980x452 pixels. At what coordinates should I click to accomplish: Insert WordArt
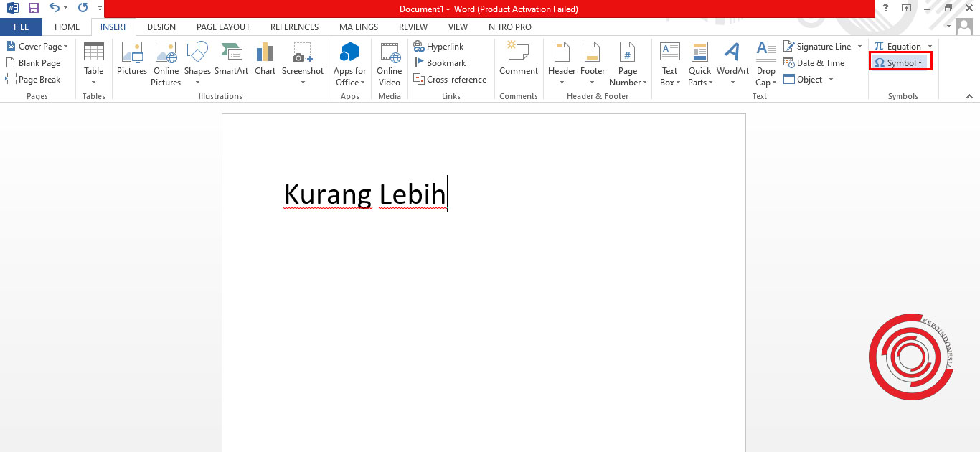click(x=732, y=63)
